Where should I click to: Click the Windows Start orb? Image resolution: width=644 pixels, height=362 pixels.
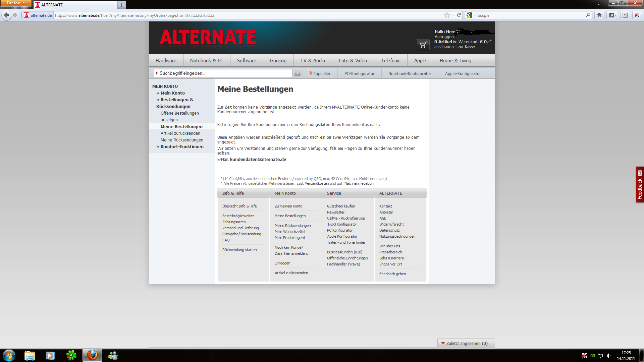[9, 355]
